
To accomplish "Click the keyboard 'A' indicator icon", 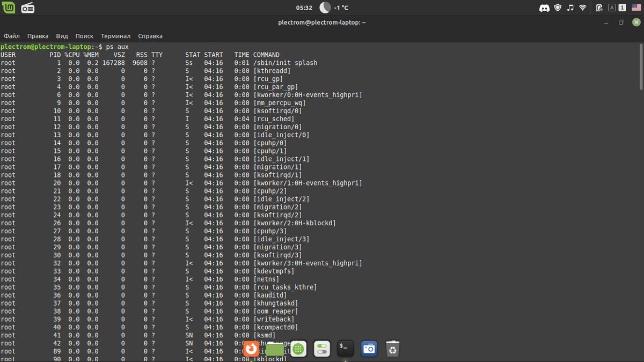I will click(612, 8).
